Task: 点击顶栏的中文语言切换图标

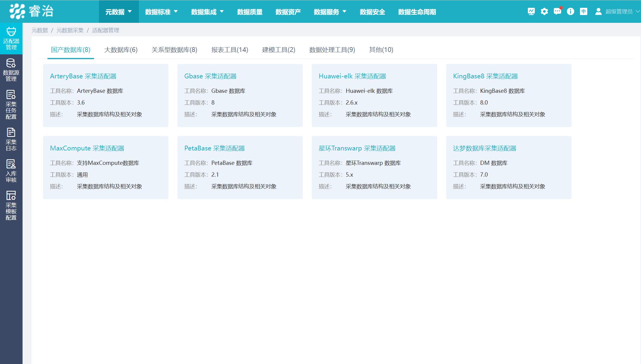Action: [x=584, y=11]
